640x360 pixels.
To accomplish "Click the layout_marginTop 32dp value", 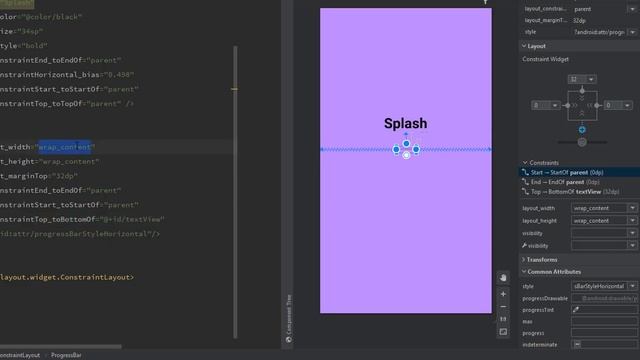I will 580,20.
